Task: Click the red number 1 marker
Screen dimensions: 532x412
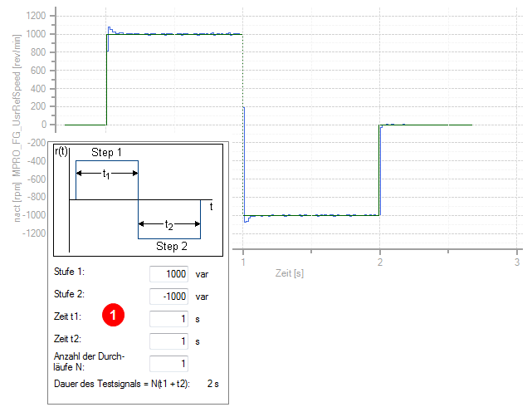Action: coord(114,315)
